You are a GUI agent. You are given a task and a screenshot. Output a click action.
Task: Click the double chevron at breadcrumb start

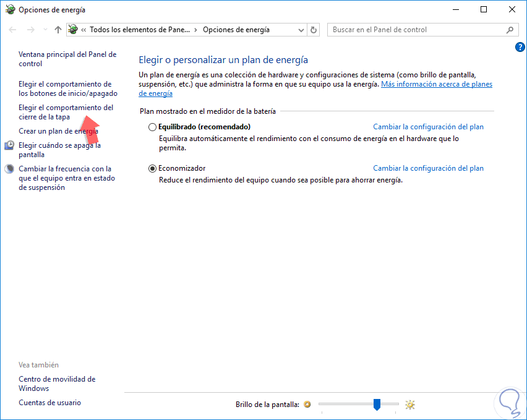tap(84, 30)
